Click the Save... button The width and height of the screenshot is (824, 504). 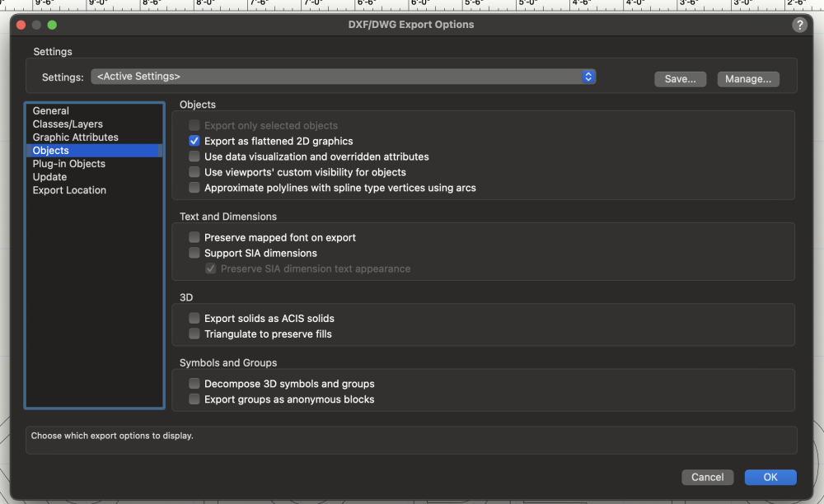tap(681, 79)
